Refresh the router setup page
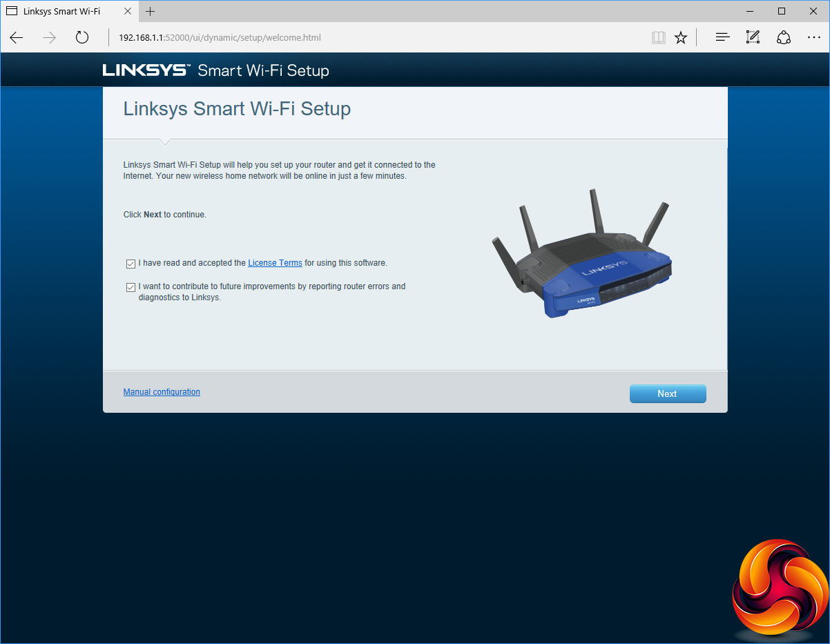Screen dimensions: 830x644 [x=82, y=37]
